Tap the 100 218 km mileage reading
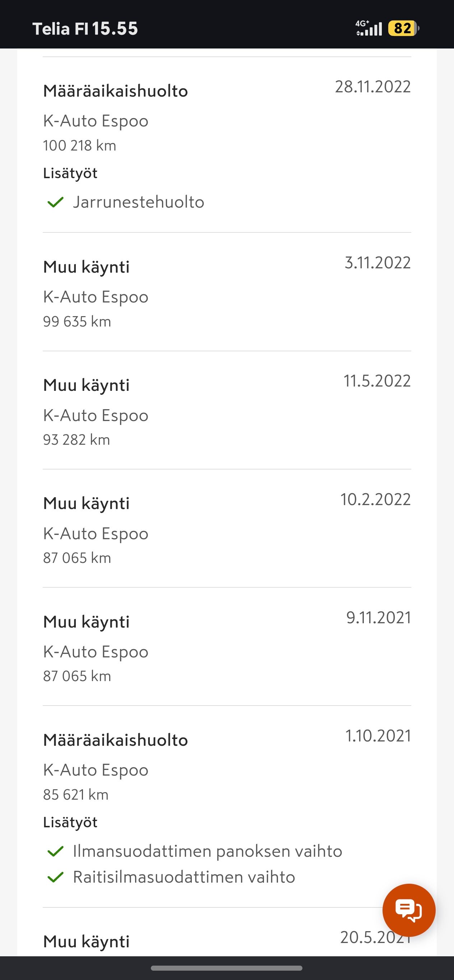 79,146
